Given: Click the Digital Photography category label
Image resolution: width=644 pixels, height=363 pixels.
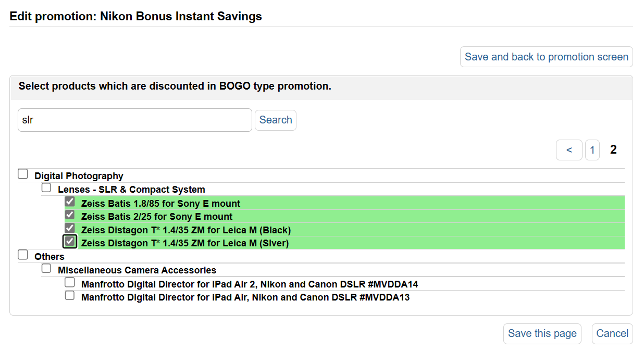Looking at the screenshot, I should pos(79,176).
